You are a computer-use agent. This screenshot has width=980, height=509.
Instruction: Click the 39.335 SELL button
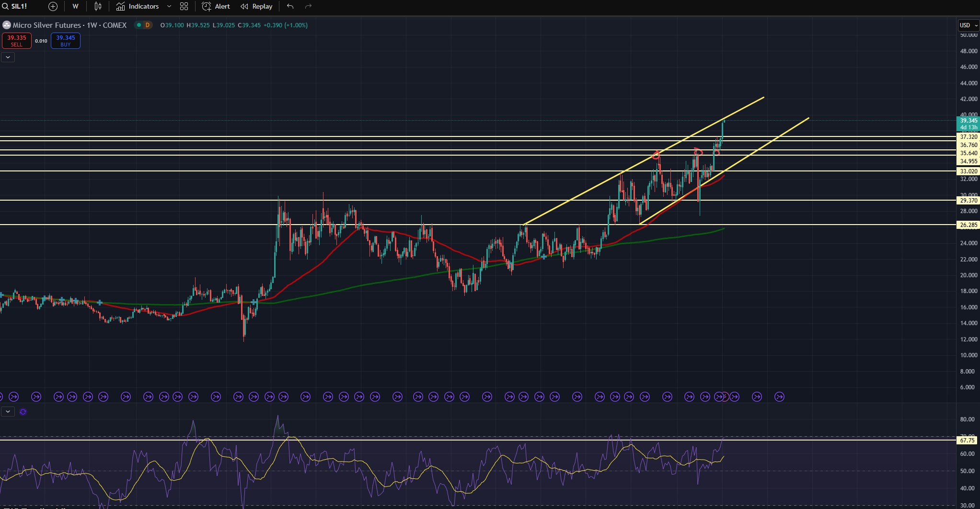click(x=17, y=41)
